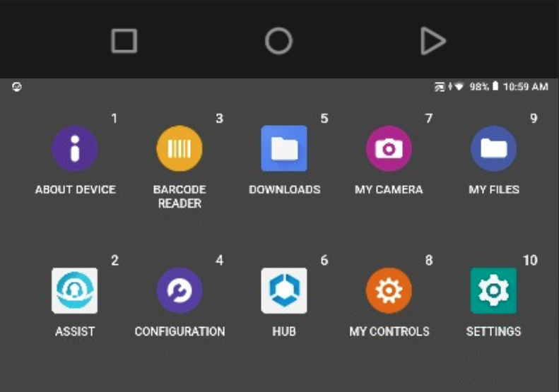The image size is (559, 392).
Task: Open the My Controls gear icon
Action: (x=389, y=290)
